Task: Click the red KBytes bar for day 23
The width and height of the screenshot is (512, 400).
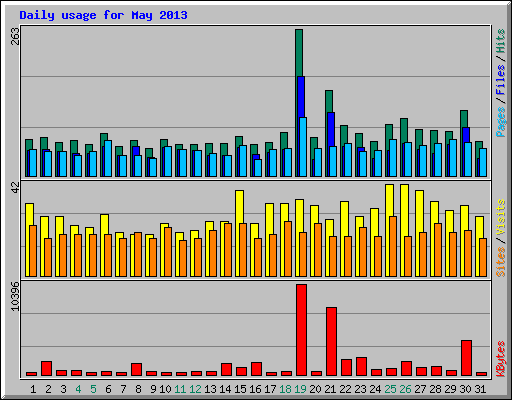Action: tap(361, 366)
